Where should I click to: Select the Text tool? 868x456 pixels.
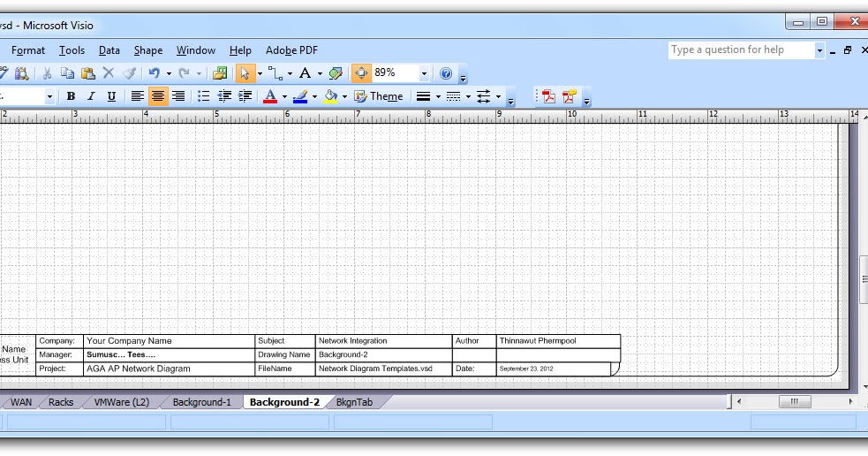click(305, 73)
